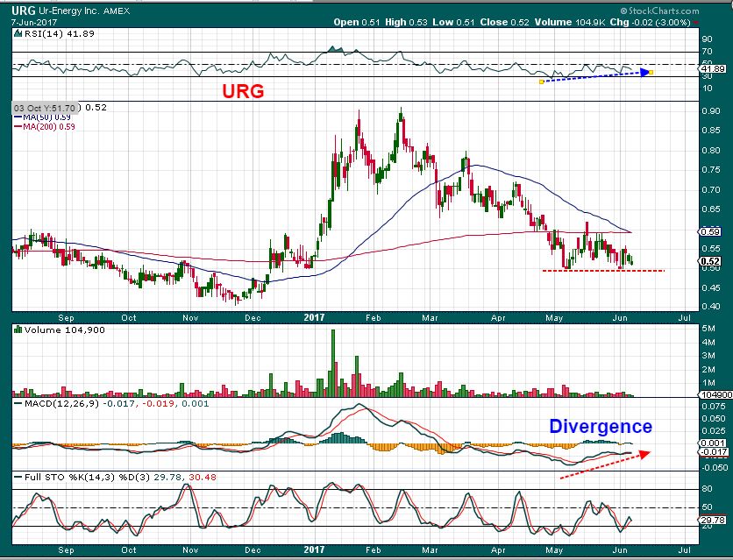
Task: Click the tallest green January volume bar
Action: (333, 364)
